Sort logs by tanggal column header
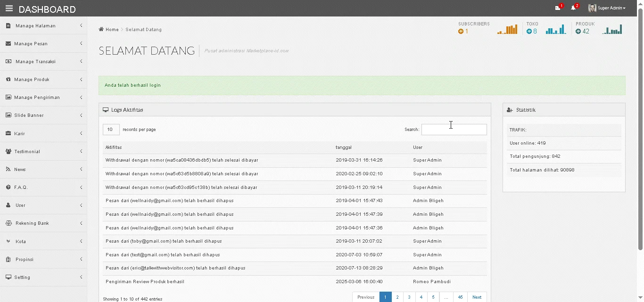This screenshot has height=302, width=644. pyautogui.click(x=343, y=147)
